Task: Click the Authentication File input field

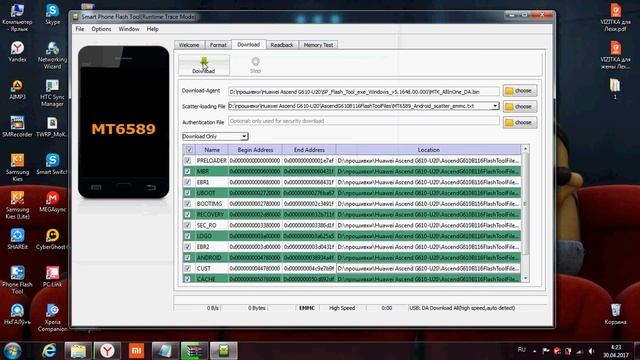Action: coord(363,121)
